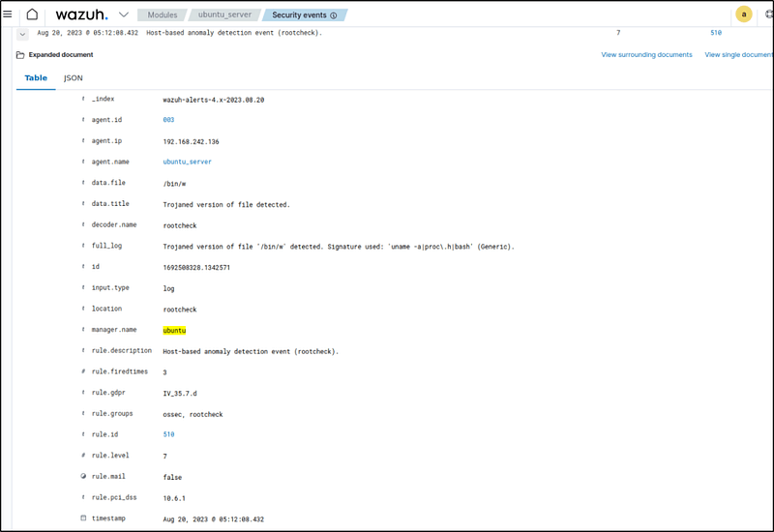774x532 pixels.
Task: Click the folder icon beside Expanded document
Action: click(x=20, y=55)
